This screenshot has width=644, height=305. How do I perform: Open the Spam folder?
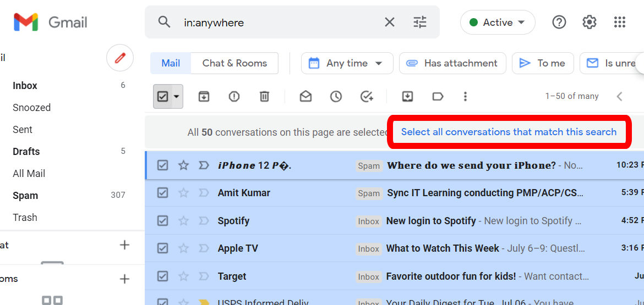(25, 196)
